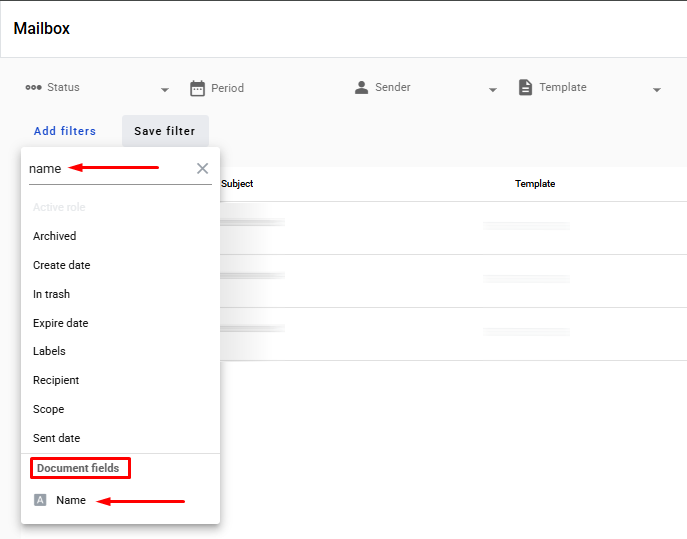Expand the Template dropdown arrow

657,90
